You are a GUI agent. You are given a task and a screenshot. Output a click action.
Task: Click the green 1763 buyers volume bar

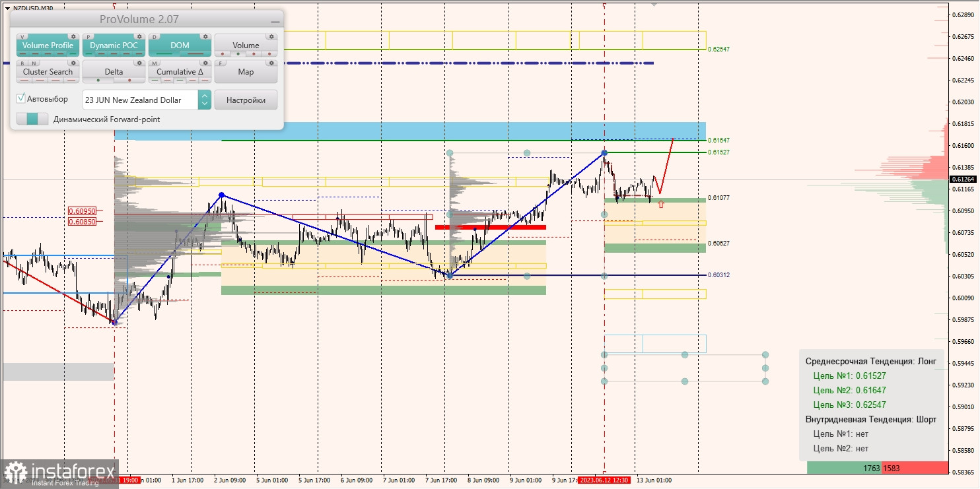point(844,468)
